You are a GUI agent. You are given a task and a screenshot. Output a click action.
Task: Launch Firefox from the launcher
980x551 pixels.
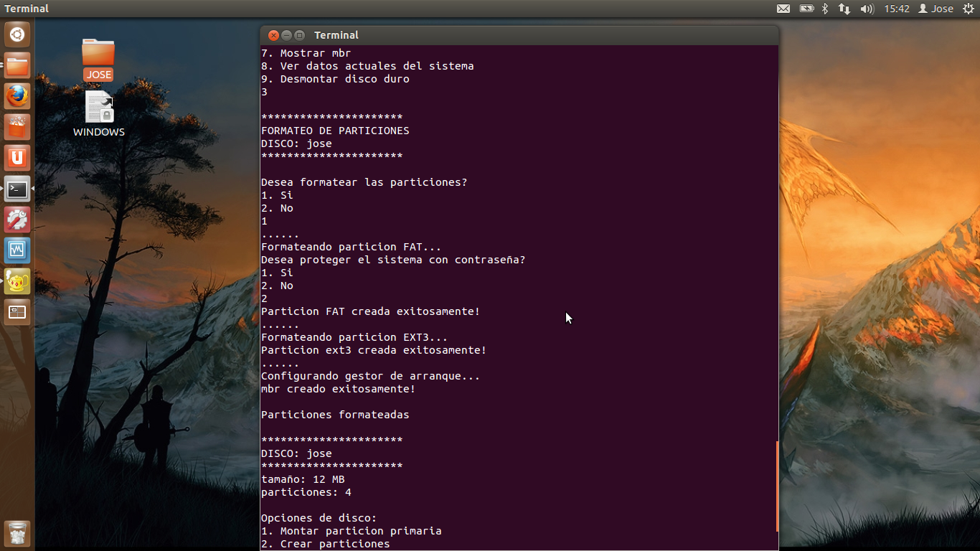coord(17,96)
